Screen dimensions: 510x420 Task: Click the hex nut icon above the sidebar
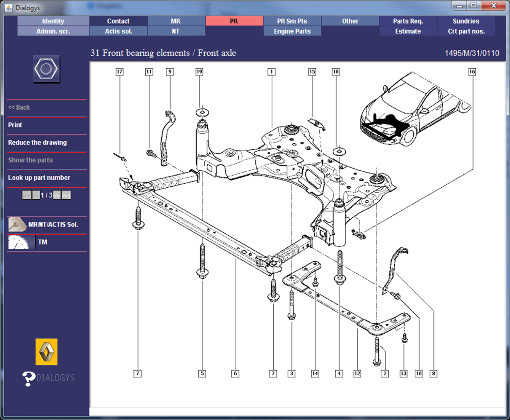[46, 69]
